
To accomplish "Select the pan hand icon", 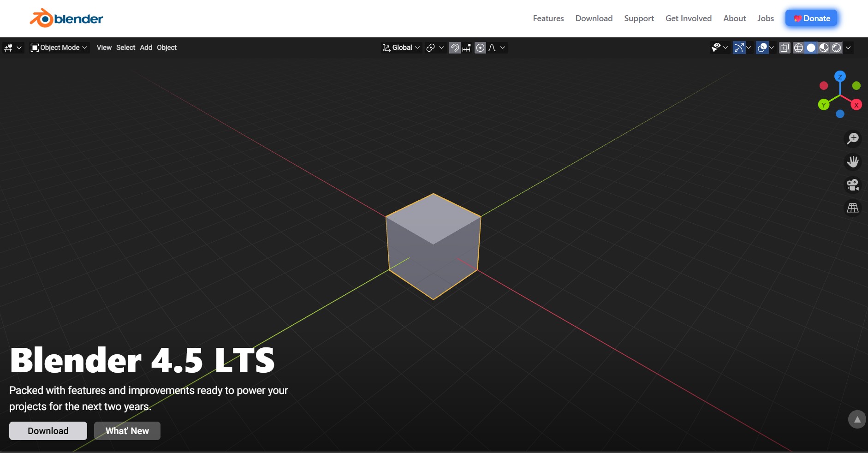I will 853,161.
